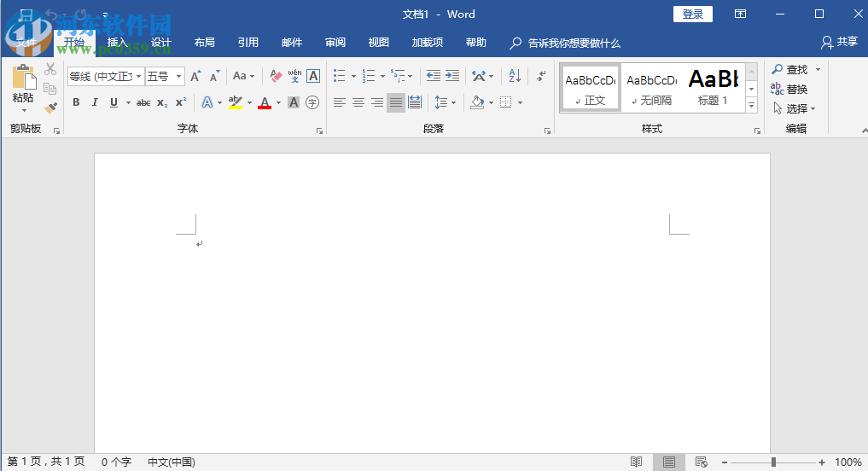Apply red font color
Viewport: 868px width, 471px height.
click(265, 102)
